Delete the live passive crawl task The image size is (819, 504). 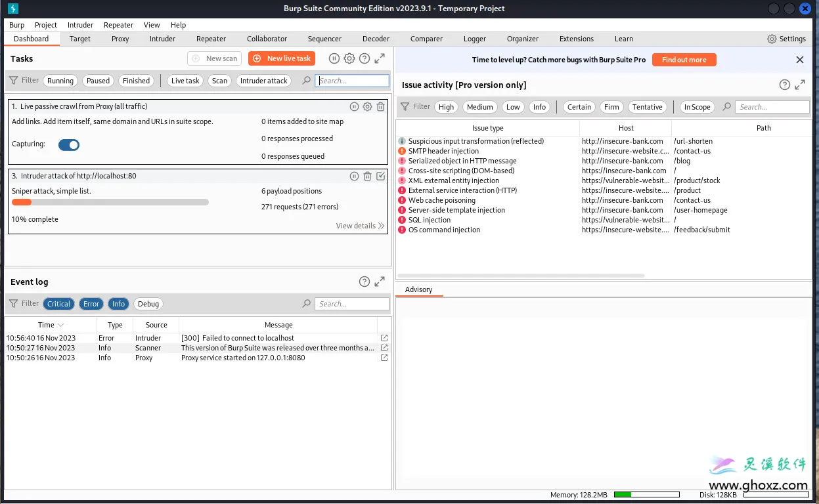[381, 107]
